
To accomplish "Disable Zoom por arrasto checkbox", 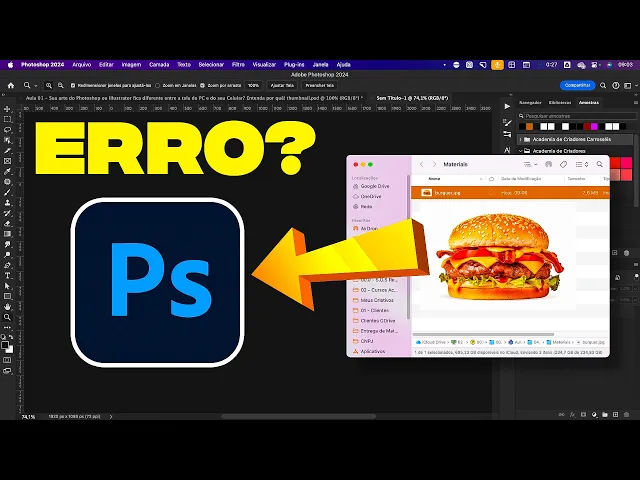I will click(x=202, y=85).
